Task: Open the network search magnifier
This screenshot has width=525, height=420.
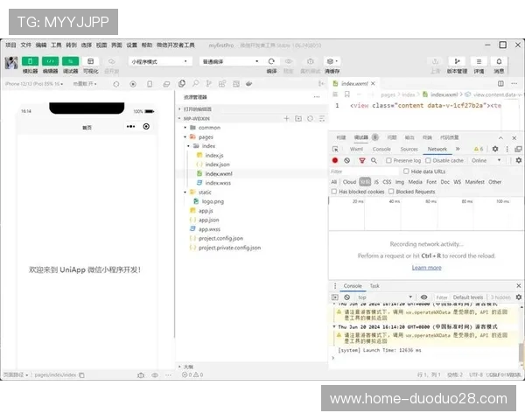Action: click(x=374, y=161)
